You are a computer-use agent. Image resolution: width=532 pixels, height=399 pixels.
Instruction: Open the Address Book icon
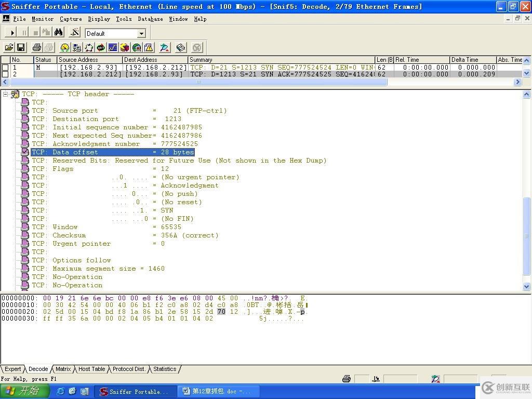(181, 47)
